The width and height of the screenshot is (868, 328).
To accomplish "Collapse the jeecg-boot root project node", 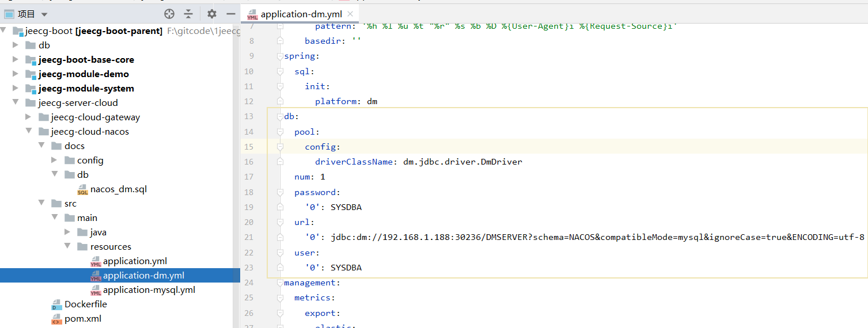I will click(x=5, y=31).
